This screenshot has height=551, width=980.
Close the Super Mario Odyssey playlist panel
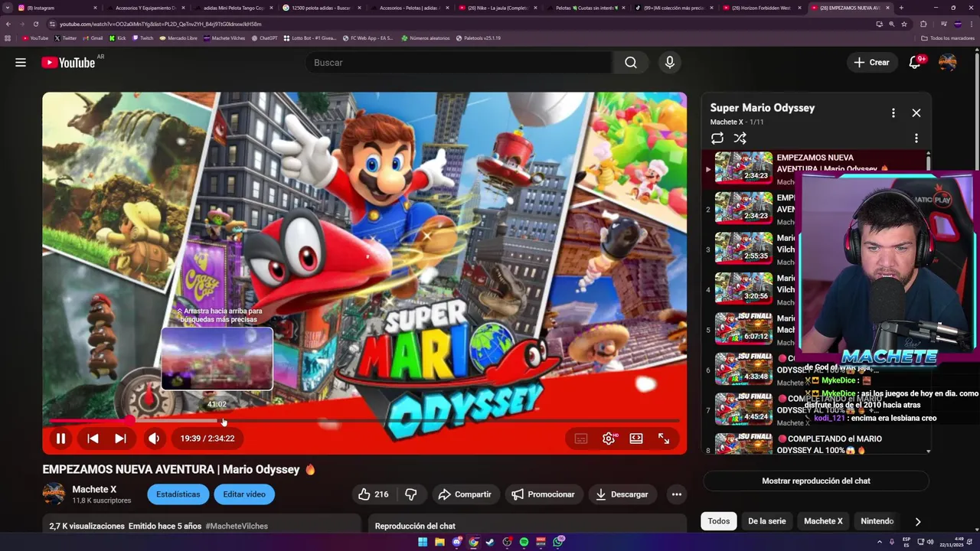tap(916, 113)
